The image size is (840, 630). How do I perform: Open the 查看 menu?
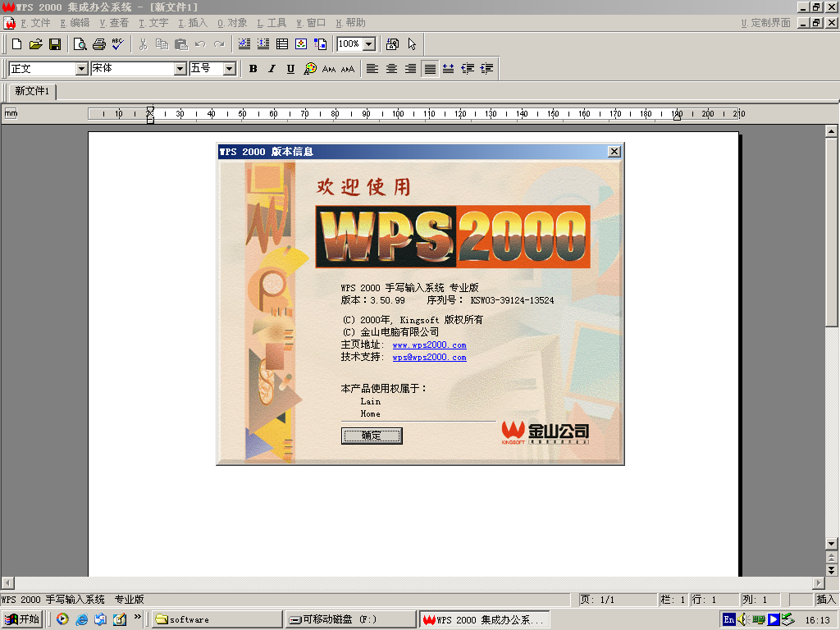pyautogui.click(x=114, y=23)
